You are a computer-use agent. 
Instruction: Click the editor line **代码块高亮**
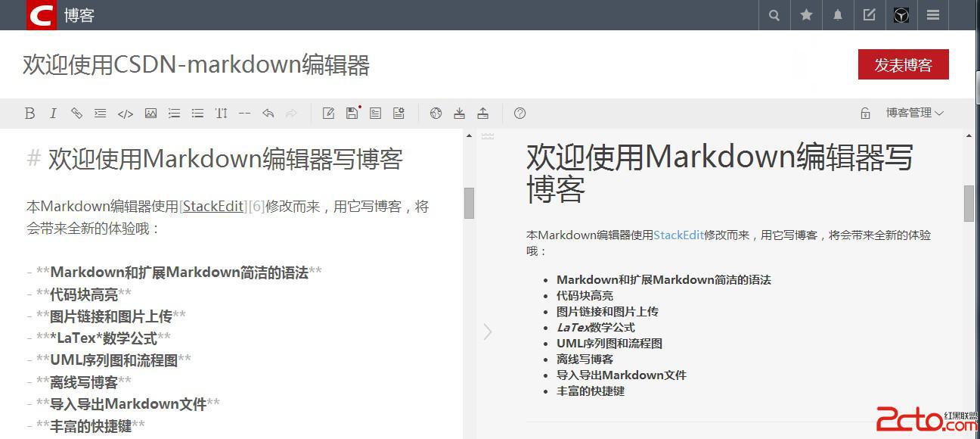[79, 294]
